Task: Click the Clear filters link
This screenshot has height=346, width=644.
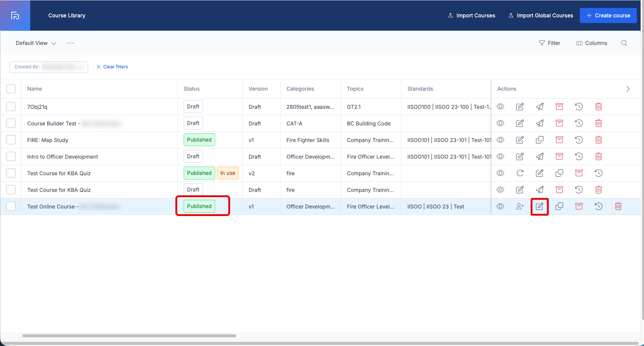Action: coord(112,67)
